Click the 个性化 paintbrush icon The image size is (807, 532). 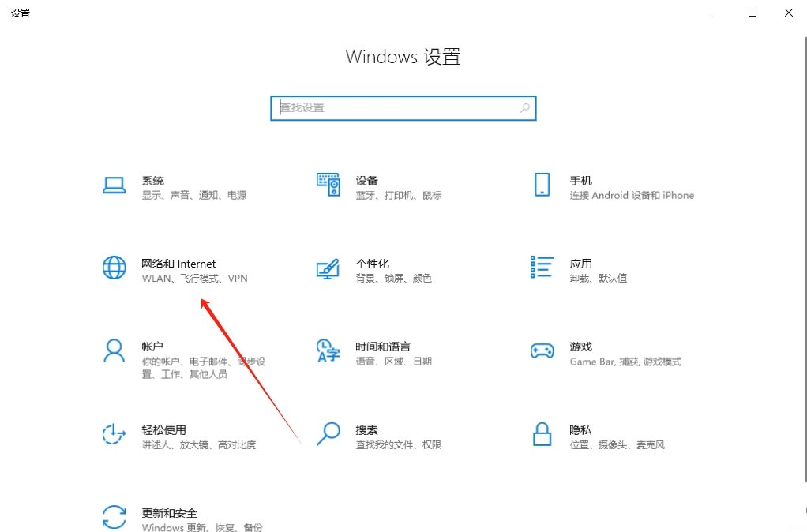coord(328,268)
